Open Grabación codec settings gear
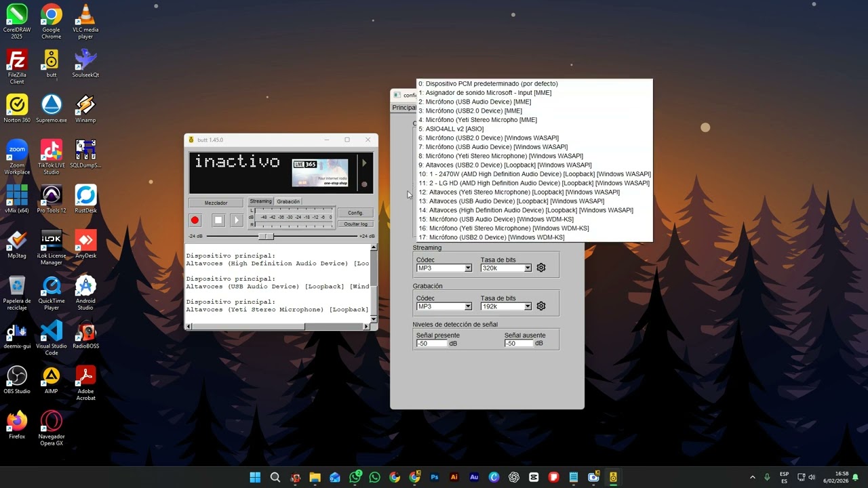The image size is (868, 488). pos(541,306)
